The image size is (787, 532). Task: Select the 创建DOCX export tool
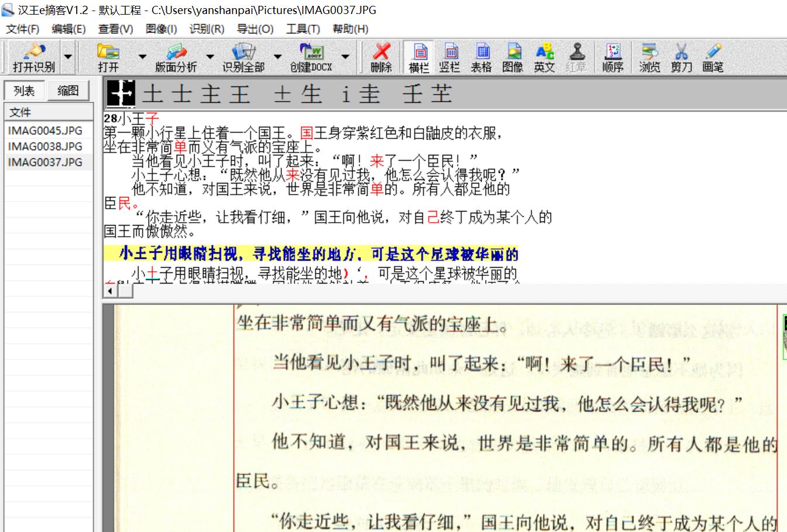[x=315, y=57]
